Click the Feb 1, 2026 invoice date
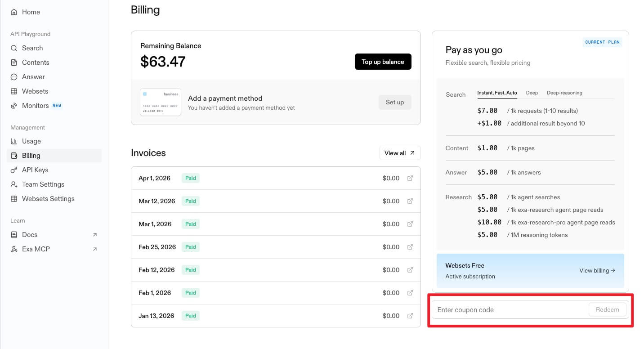644x349 pixels. pyautogui.click(x=155, y=293)
